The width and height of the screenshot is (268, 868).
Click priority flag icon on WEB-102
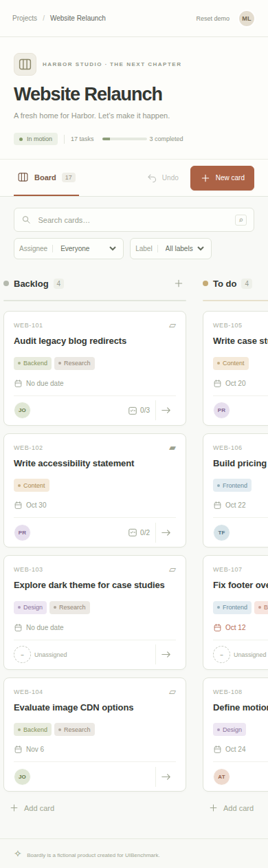[172, 447]
